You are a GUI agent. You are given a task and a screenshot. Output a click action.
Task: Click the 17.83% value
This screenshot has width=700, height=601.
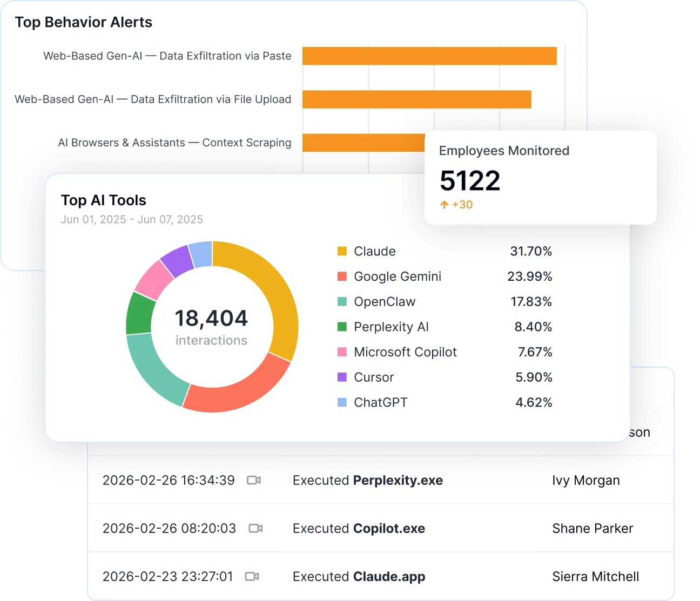click(x=531, y=301)
